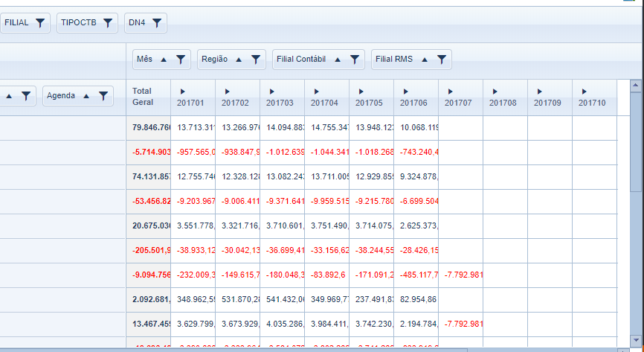Screen dimensions: 644x352
Task: Click the vertical scrollbar up arrow
Action: click(636, 86)
